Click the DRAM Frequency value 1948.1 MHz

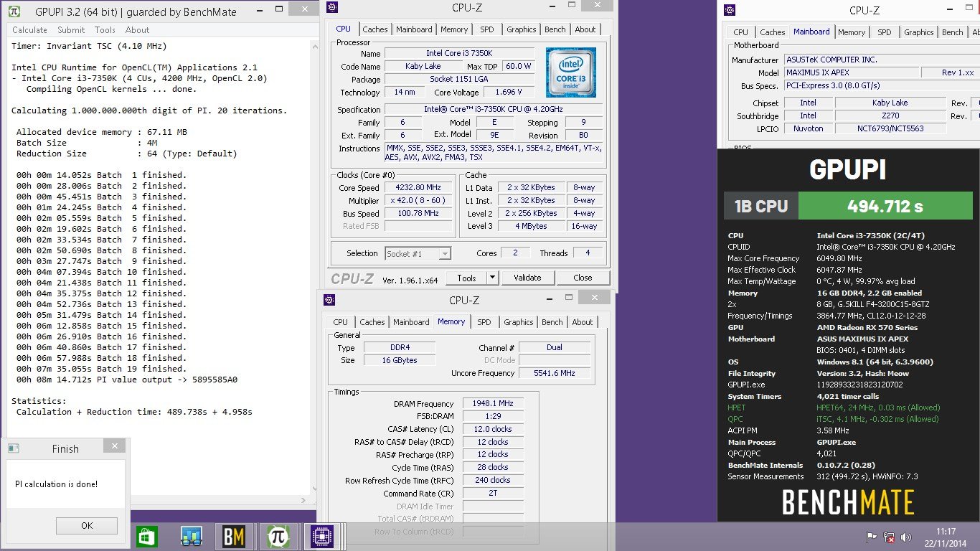pos(493,404)
